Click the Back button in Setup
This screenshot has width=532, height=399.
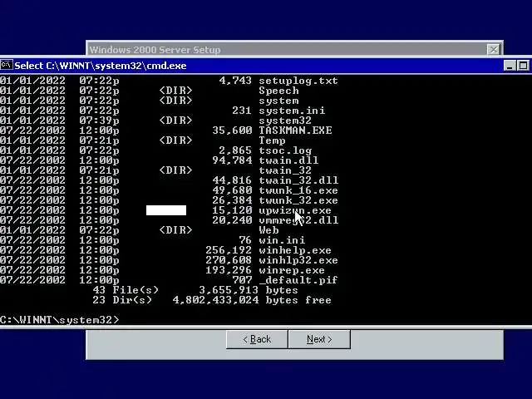(x=257, y=339)
